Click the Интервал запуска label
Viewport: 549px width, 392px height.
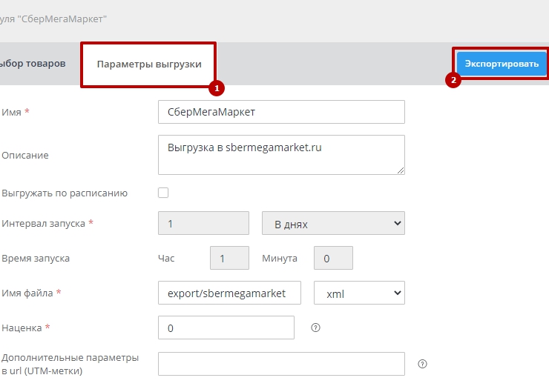click(44, 224)
